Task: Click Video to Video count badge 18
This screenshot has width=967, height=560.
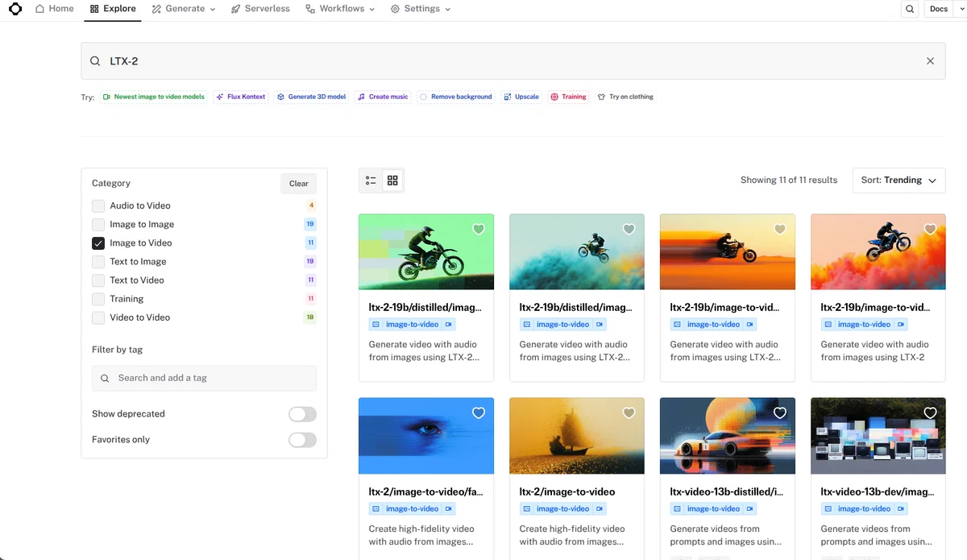Action: point(310,317)
